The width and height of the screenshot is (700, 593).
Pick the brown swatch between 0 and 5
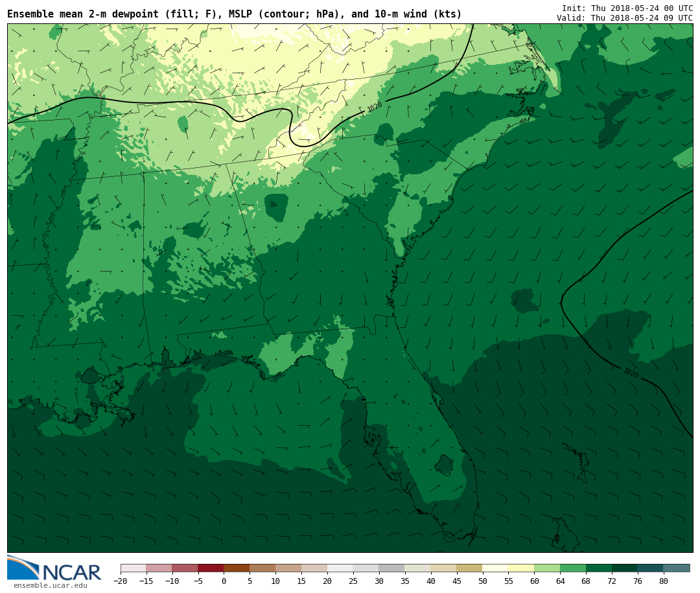[x=237, y=568]
